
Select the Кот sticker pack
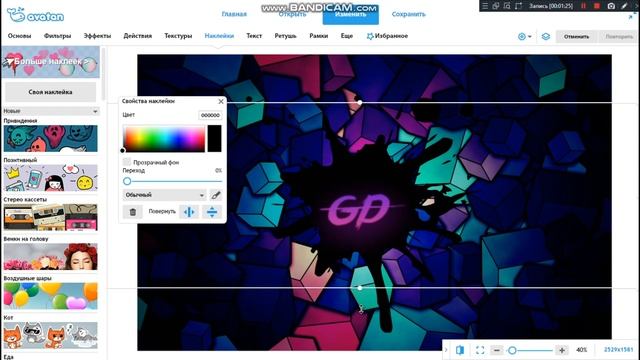pos(51,336)
